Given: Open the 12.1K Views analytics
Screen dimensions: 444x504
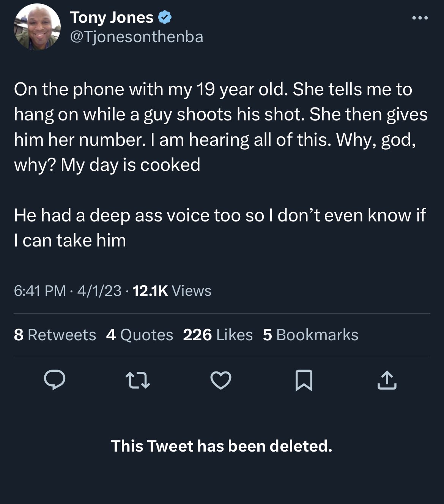Looking at the screenshot, I should pyautogui.click(x=172, y=291).
